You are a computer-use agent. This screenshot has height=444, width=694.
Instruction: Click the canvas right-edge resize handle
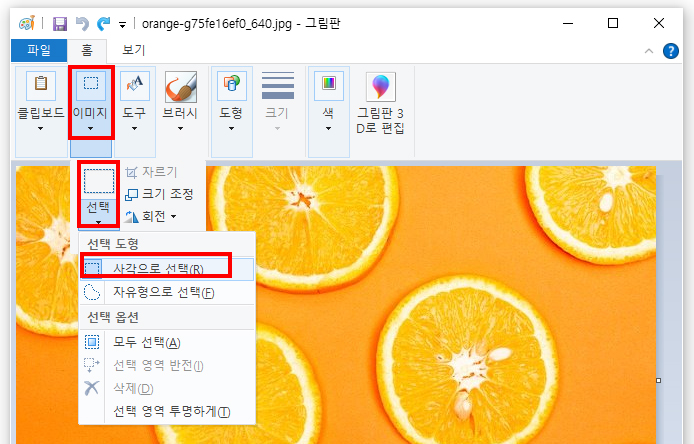[x=659, y=380]
